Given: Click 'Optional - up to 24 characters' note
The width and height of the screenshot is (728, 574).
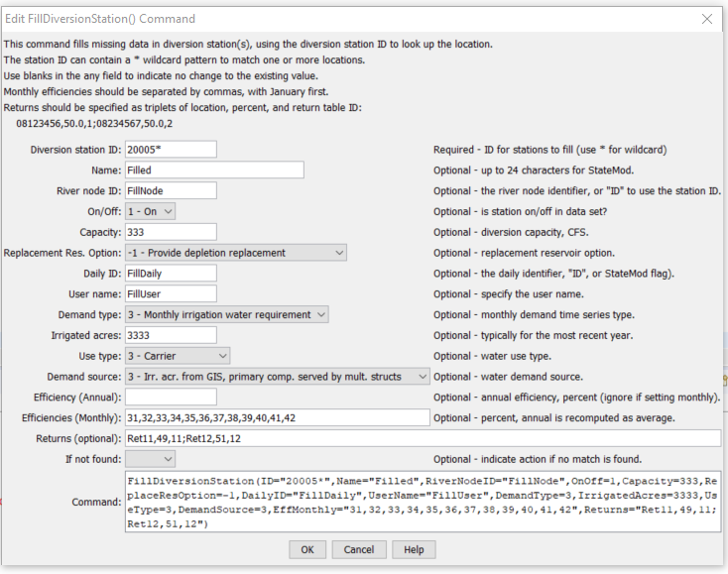Looking at the screenshot, I should coord(534,171).
